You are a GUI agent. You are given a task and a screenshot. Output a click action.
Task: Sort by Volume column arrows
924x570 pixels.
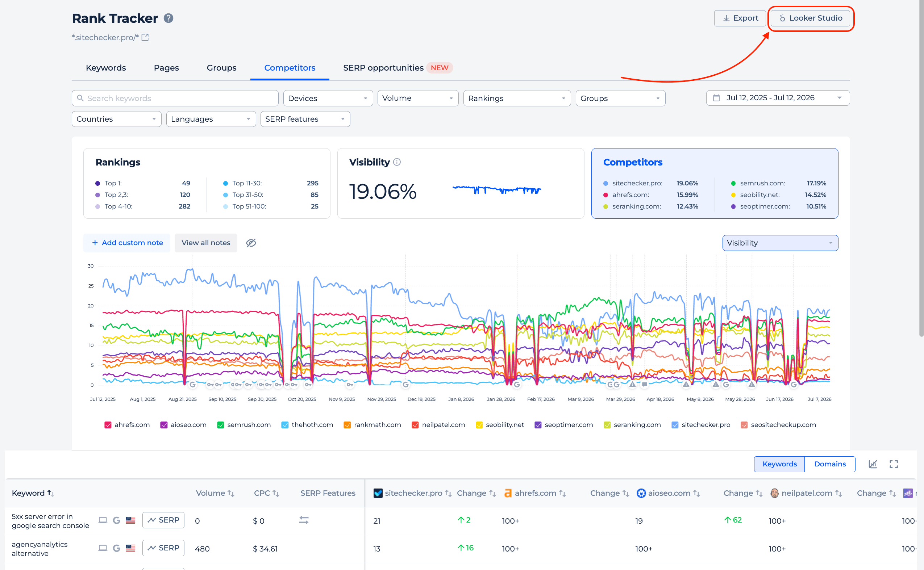click(231, 493)
